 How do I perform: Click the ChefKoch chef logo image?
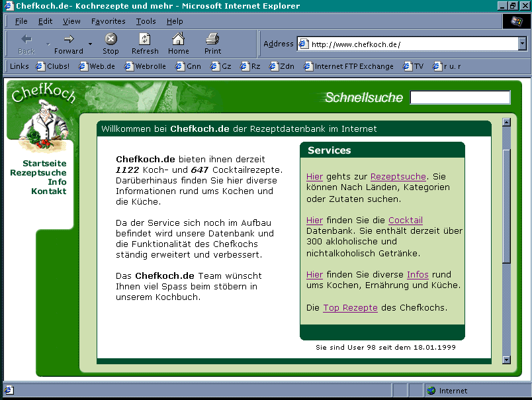42,119
